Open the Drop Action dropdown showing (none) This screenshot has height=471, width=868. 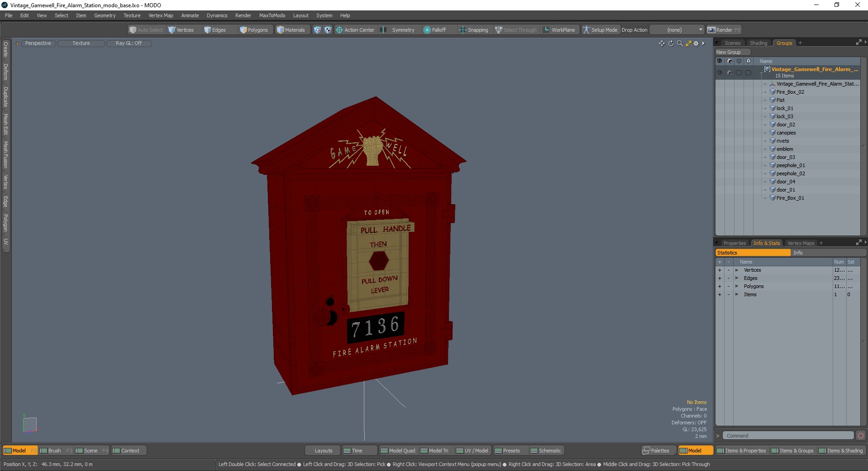pos(677,30)
